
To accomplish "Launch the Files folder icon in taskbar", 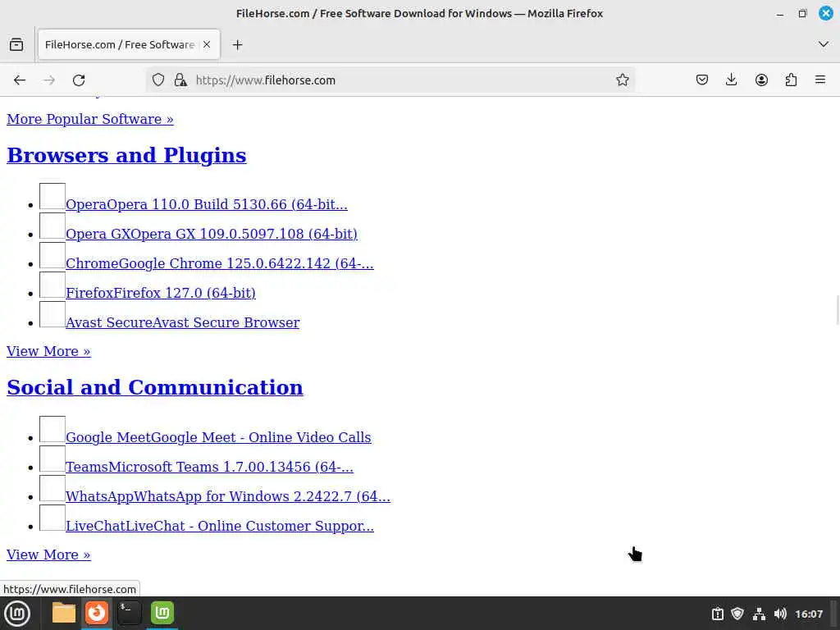I will tap(64, 614).
